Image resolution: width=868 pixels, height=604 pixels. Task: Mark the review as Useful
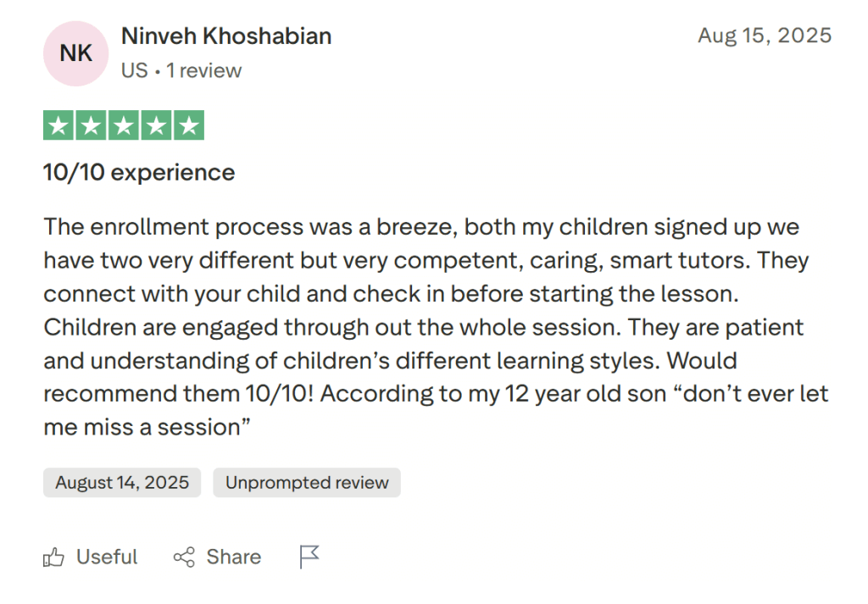click(x=107, y=557)
